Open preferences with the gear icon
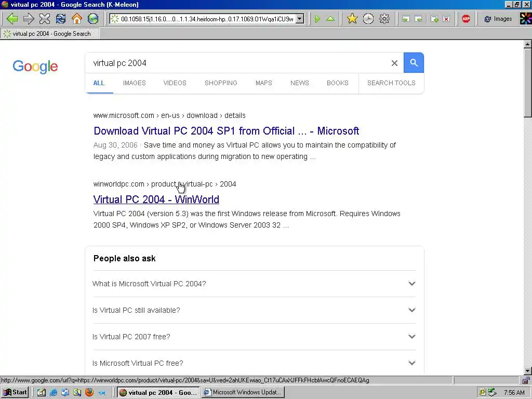Image resolution: width=532 pixels, height=399 pixels. pos(384,19)
